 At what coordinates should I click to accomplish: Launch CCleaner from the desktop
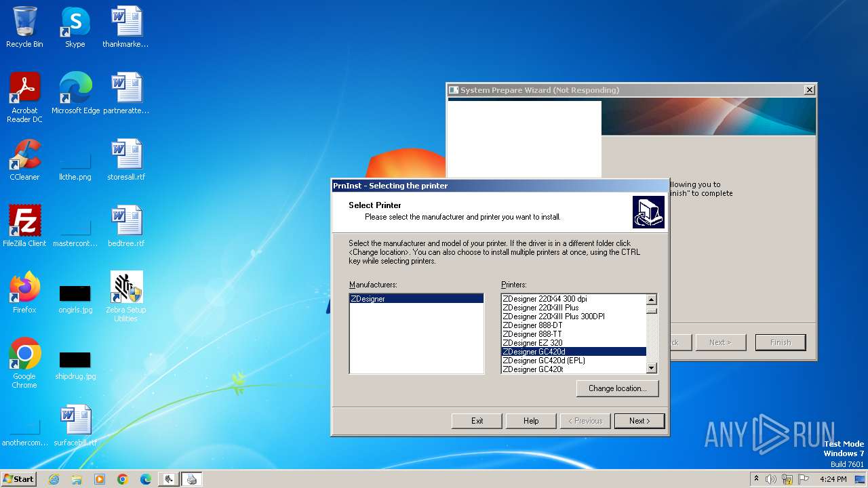click(x=24, y=160)
